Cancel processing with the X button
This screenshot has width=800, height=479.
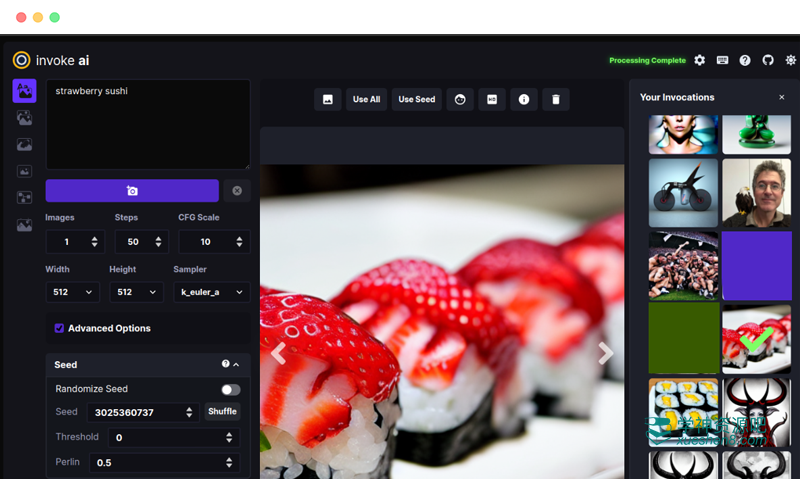(x=237, y=191)
